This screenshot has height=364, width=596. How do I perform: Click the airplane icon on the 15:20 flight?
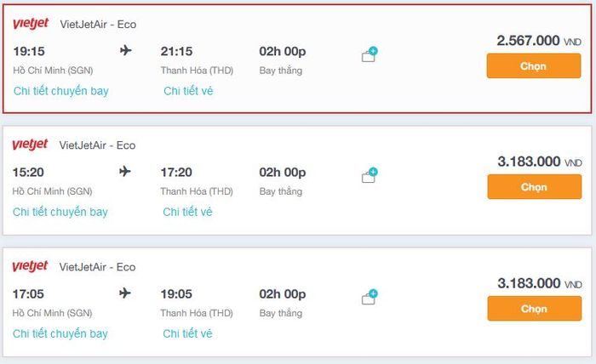[126, 173]
